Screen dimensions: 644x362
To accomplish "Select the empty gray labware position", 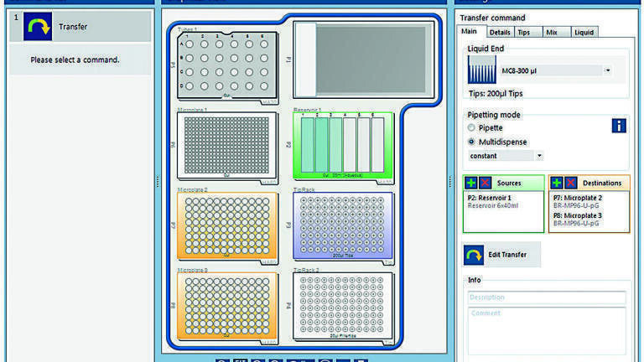I will point(363,60).
